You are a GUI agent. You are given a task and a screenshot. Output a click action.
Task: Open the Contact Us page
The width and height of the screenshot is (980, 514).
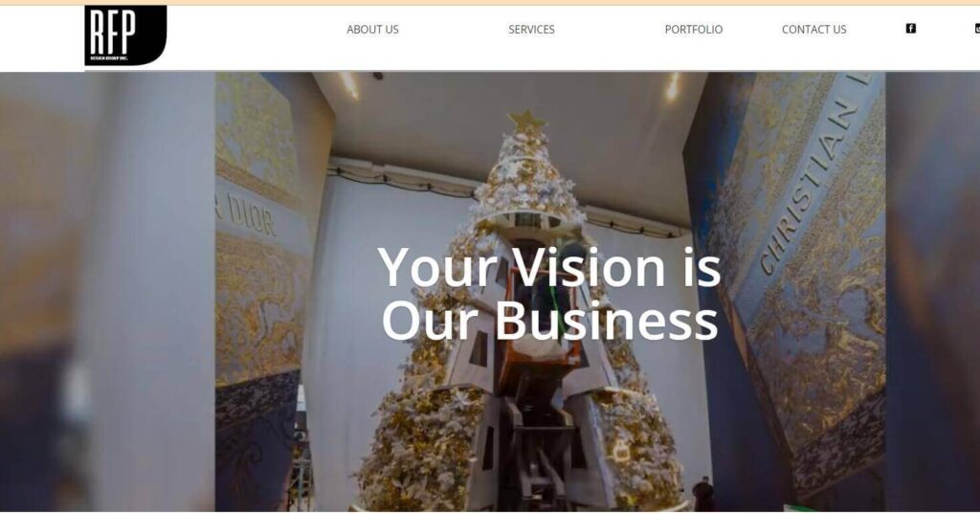(x=813, y=30)
